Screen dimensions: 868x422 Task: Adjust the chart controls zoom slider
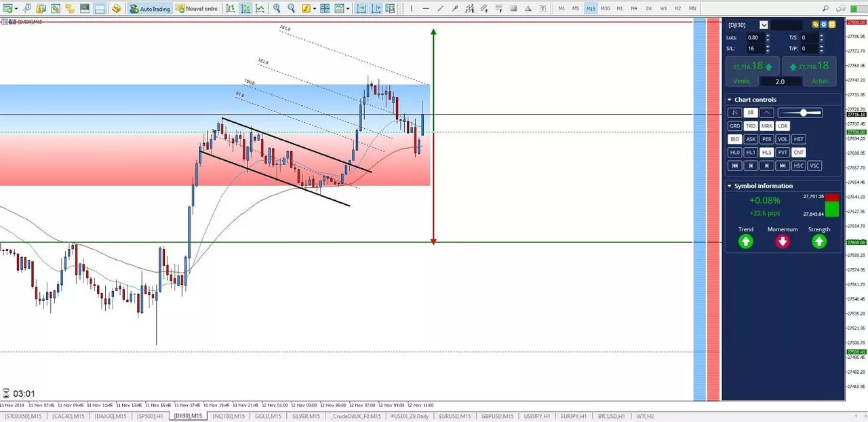tap(800, 113)
